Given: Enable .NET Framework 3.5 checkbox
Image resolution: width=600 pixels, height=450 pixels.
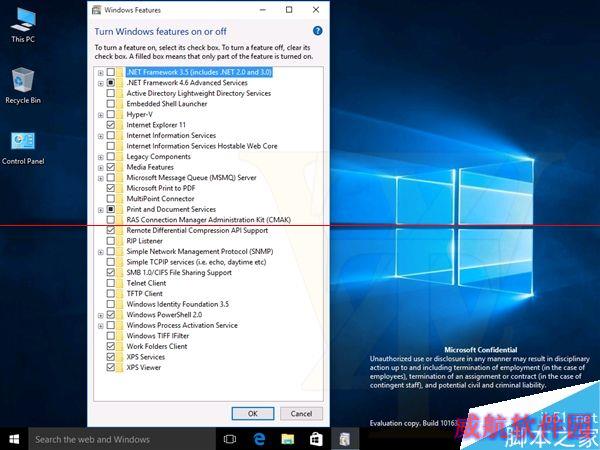Looking at the screenshot, I should pos(111,72).
